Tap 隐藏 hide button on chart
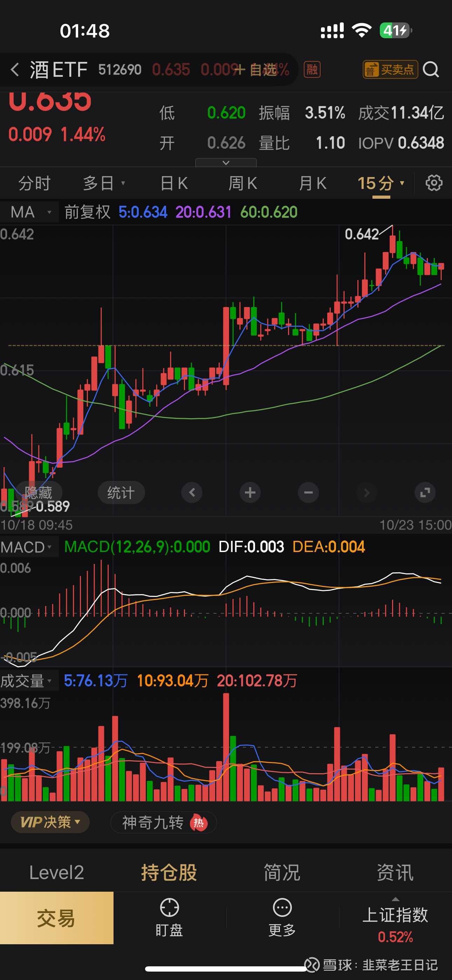 click(x=39, y=493)
